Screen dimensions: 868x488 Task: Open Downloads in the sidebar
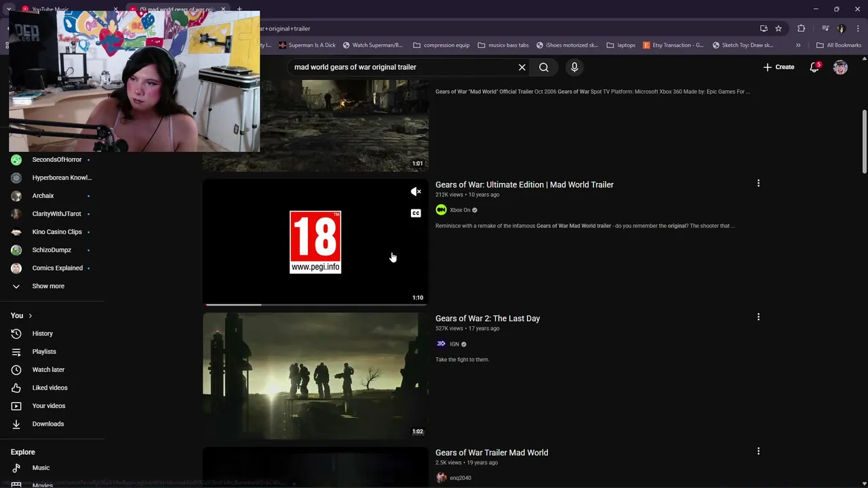(x=47, y=424)
